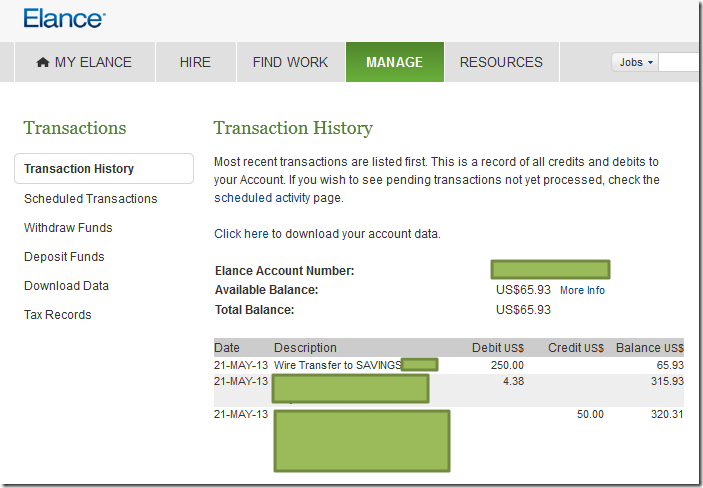Select the MANAGE tab
Screen dimensions: 703x488
click(x=395, y=62)
